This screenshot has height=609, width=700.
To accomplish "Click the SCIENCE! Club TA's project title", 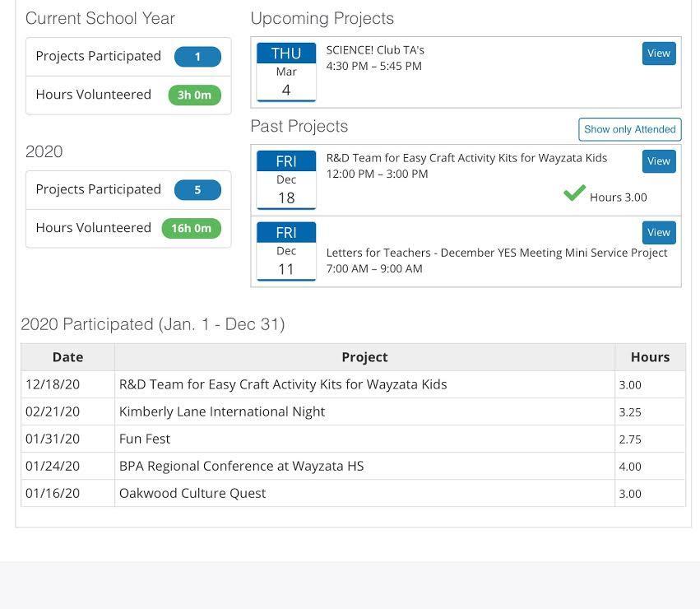I will click(x=375, y=50).
